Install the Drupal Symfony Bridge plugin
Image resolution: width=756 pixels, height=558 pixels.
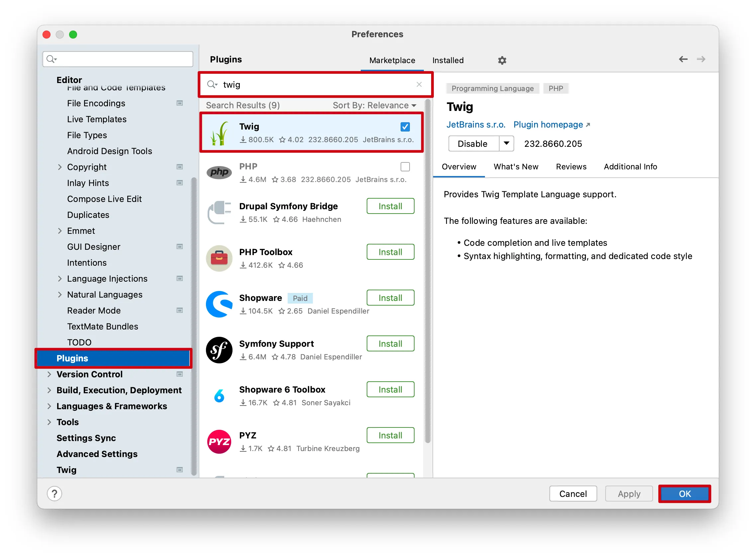pos(390,206)
